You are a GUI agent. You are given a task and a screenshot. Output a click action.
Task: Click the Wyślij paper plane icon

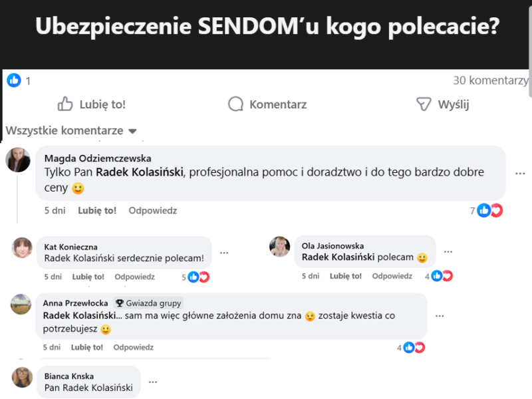point(424,104)
